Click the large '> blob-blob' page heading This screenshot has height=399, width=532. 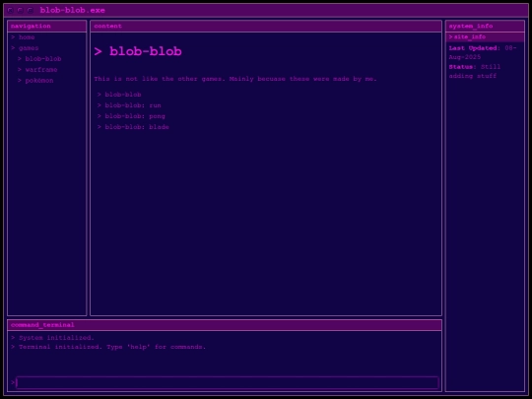tap(138, 51)
